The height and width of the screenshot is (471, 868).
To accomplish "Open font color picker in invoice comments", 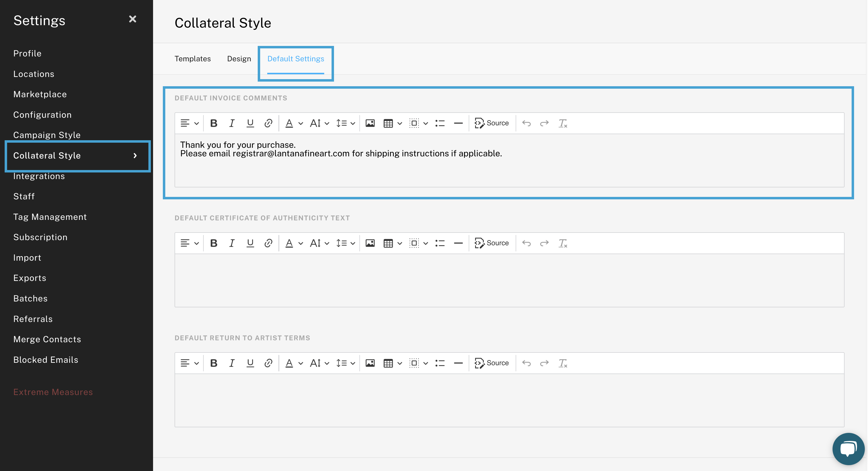I will pos(294,123).
